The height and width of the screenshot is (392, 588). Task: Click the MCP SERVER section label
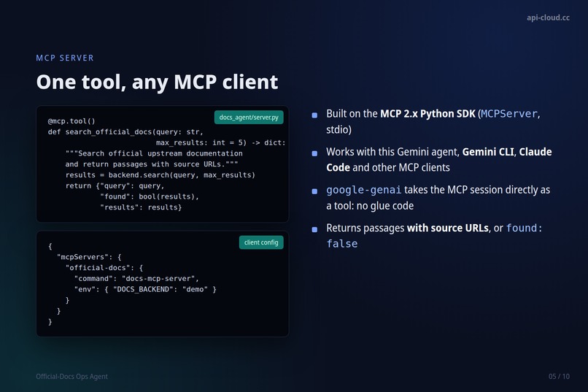pyautogui.click(x=65, y=58)
